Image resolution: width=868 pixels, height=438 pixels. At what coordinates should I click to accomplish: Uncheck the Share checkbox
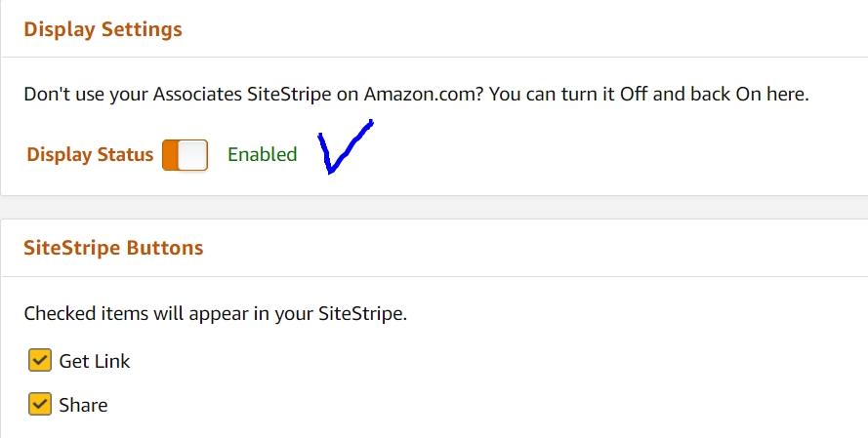(40, 404)
